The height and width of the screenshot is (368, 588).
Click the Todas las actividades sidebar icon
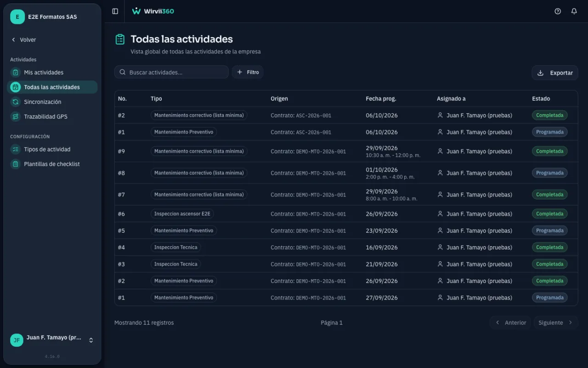point(16,87)
